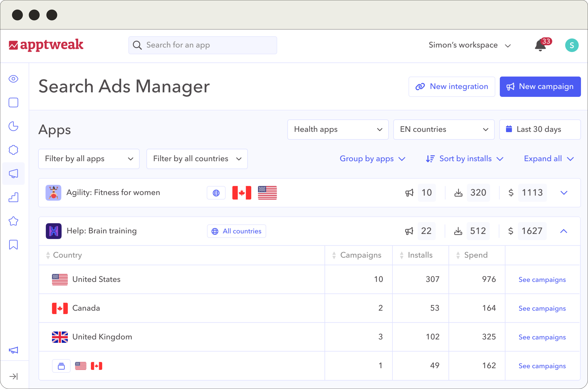588x389 pixels.
Task: Click the eye icon in the left sidebar
Action: (13, 79)
